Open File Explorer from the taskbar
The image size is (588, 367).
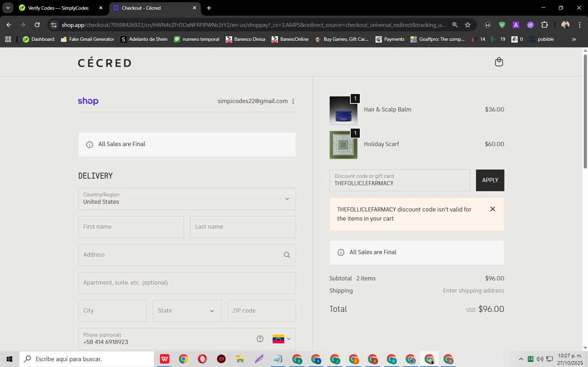click(x=240, y=359)
